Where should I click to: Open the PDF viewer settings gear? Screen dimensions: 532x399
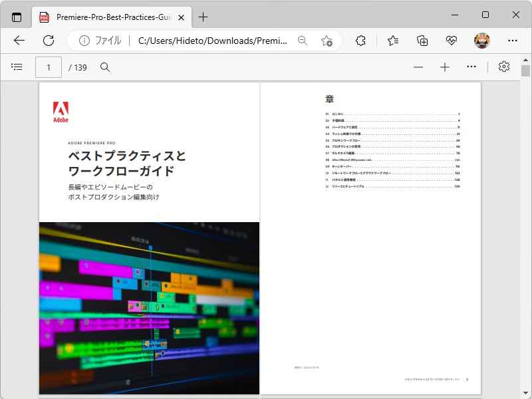[504, 66]
